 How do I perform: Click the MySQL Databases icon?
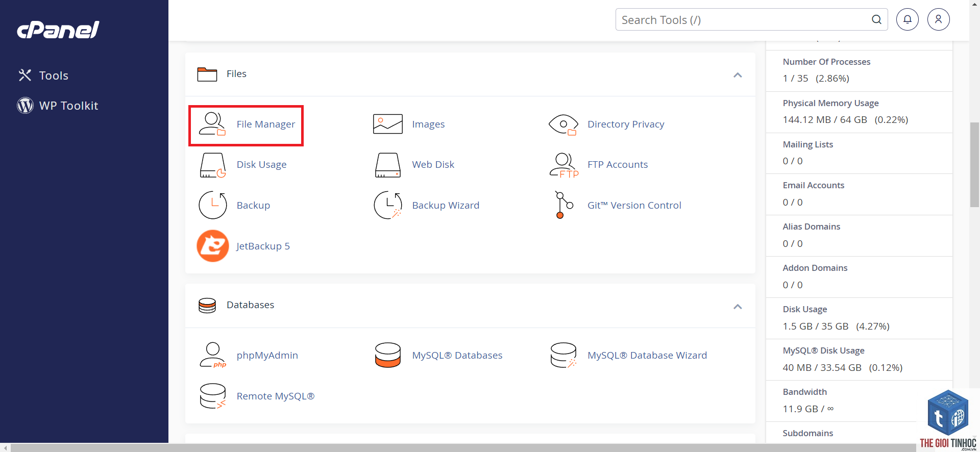point(388,355)
